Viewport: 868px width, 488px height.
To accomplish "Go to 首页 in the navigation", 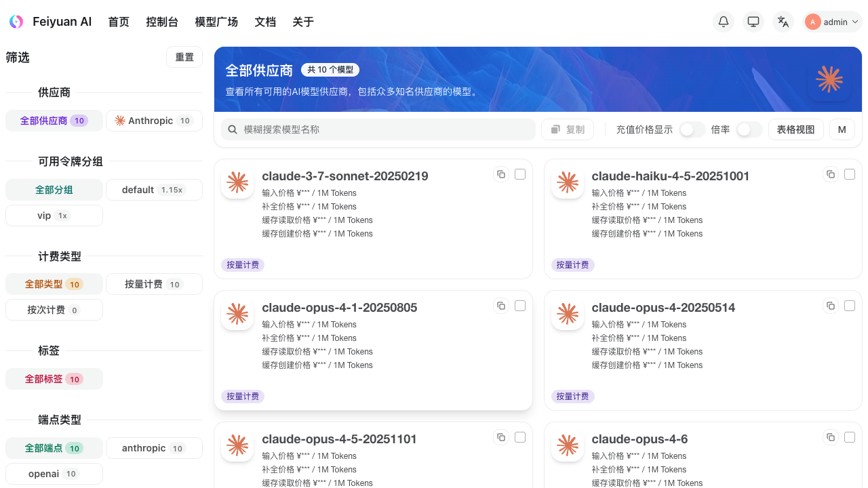I will point(119,22).
